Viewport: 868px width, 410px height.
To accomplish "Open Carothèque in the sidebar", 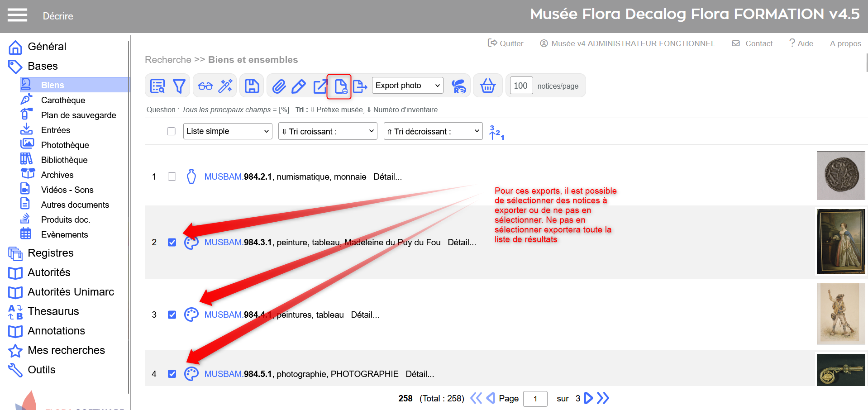I will tap(63, 100).
